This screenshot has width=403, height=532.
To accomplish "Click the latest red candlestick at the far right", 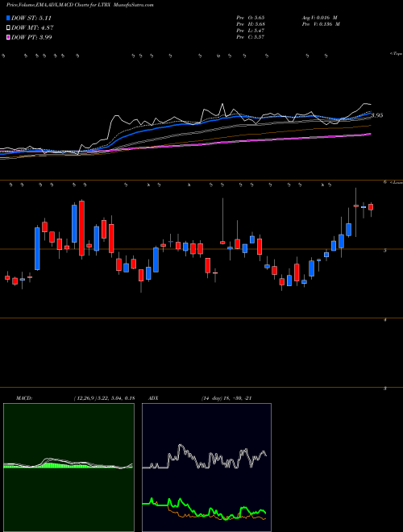I will (x=371, y=207).
